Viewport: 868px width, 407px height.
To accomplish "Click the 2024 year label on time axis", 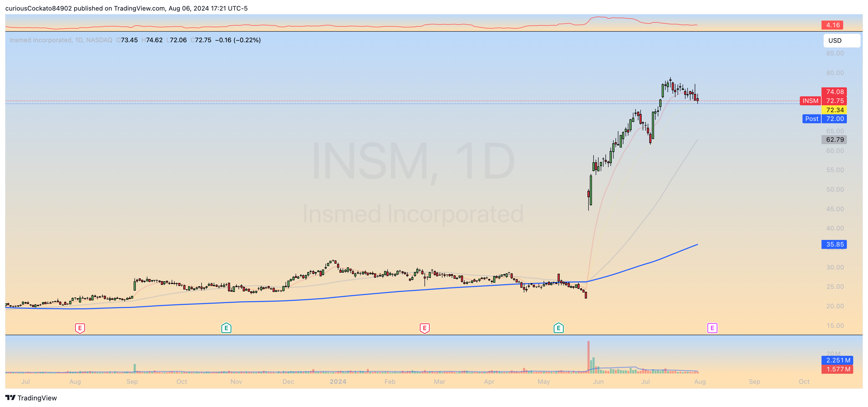I will click(x=338, y=381).
